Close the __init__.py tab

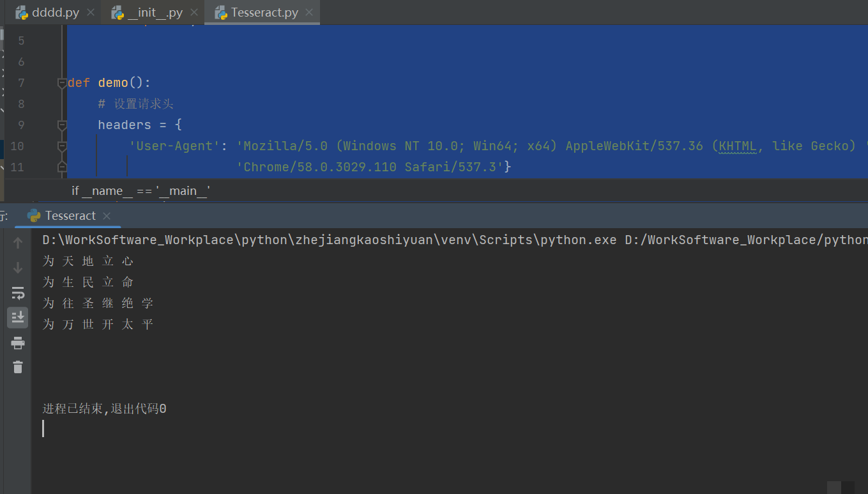pyautogui.click(x=194, y=13)
